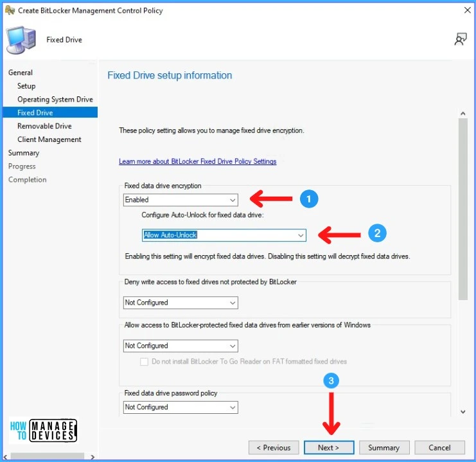This screenshot has height=462, width=476.
Task: Click the Completion step in sidebar
Action: pos(28,179)
